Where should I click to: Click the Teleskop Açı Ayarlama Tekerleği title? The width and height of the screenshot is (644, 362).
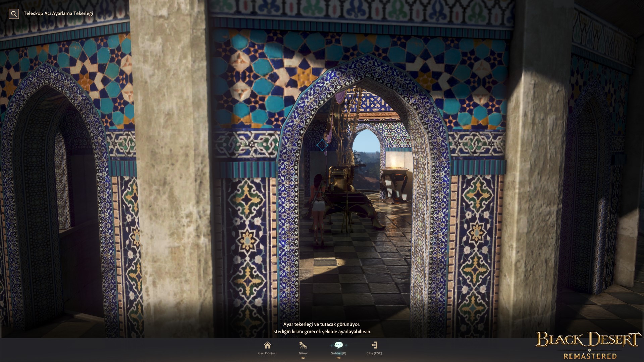point(58,14)
